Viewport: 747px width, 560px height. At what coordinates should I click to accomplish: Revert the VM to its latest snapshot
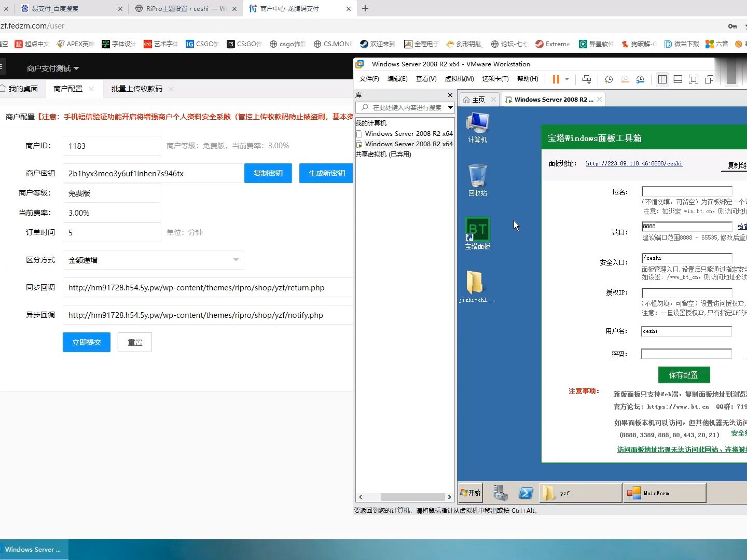pyautogui.click(x=625, y=79)
